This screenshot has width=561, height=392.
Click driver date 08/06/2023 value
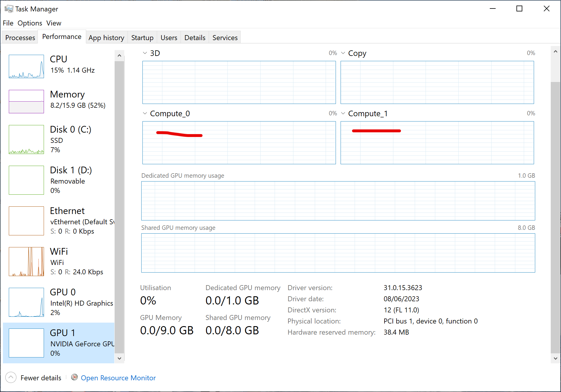click(x=401, y=299)
